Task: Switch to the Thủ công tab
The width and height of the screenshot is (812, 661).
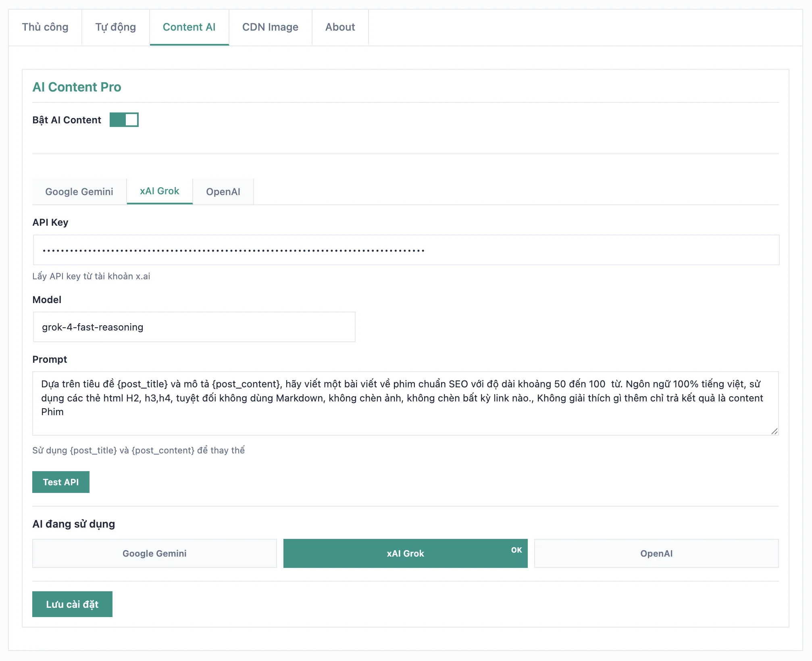Action: [45, 27]
